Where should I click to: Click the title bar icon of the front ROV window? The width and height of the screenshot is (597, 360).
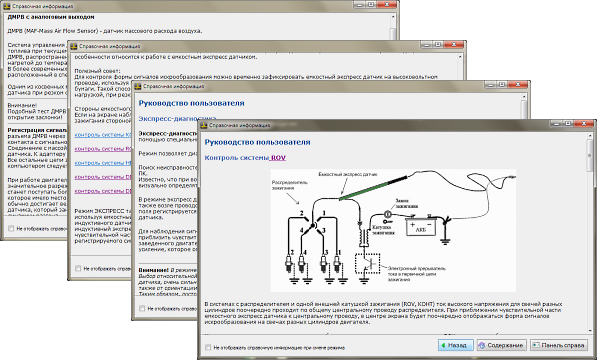(x=204, y=125)
